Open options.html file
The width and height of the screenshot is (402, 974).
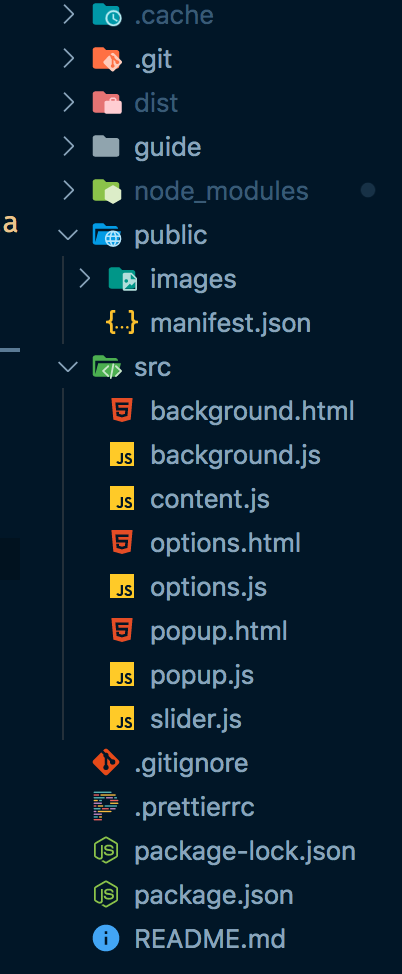point(226,544)
